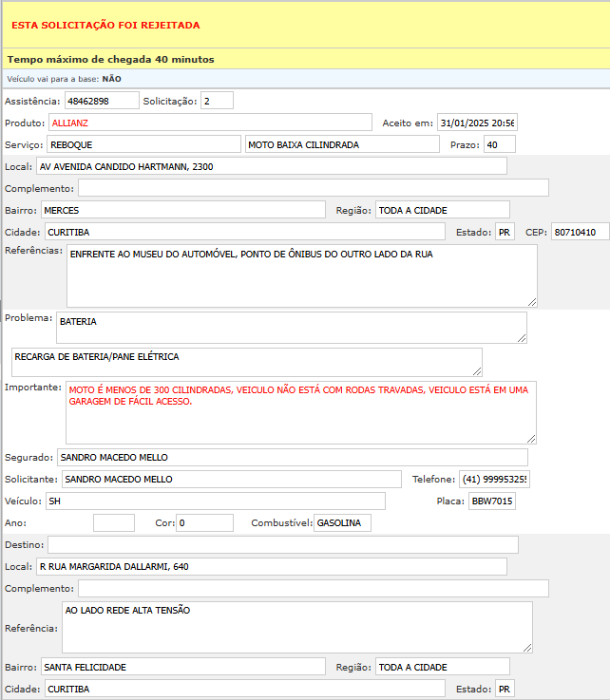Click the Telefone number field
This screenshot has height=700, width=610.
pos(494,479)
